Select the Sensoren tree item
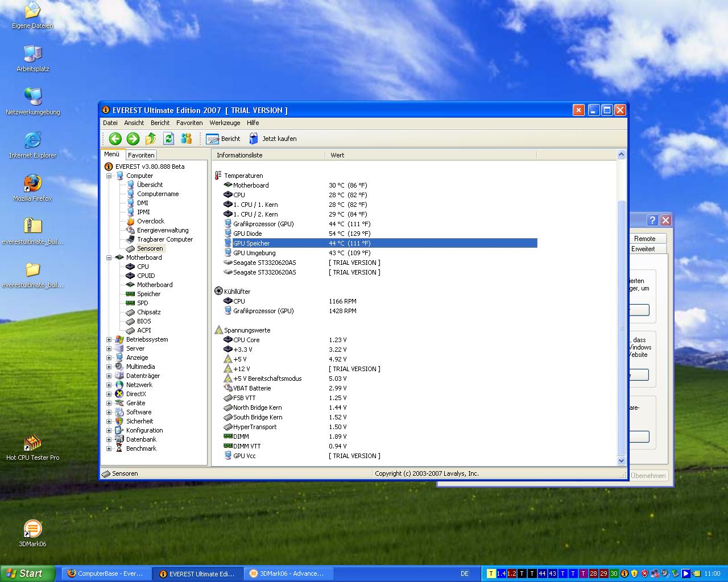The height and width of the screenshot is (582, 728). click(x=150, y=248)
